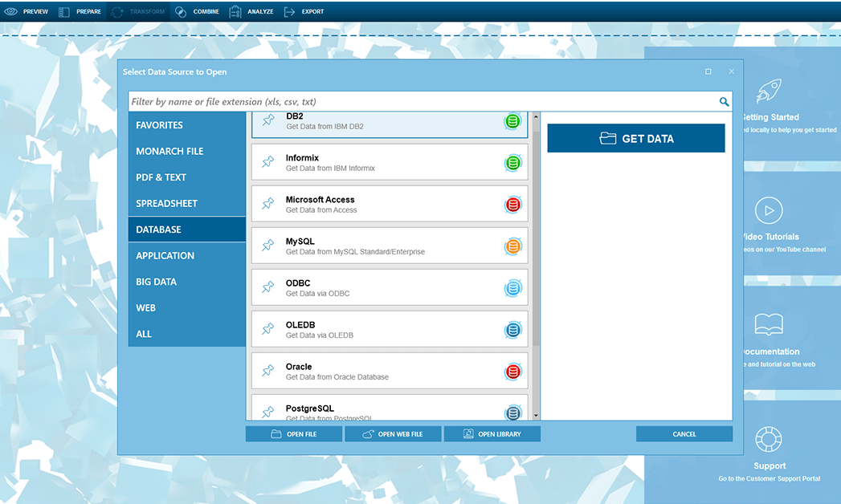The height and width of the screenshot is (504, 841).
Task: Select the Favorites category
Action: (186, 124)
